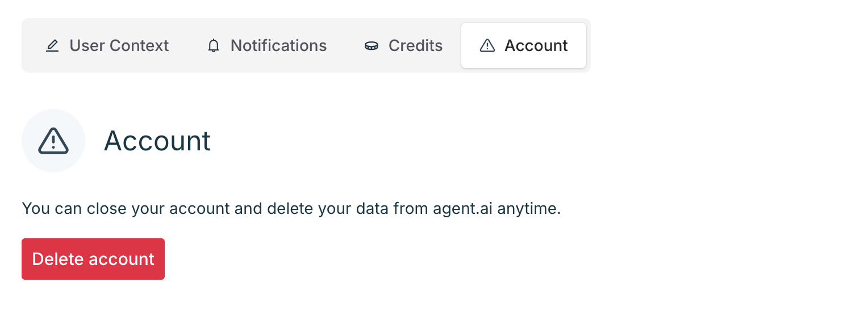The height and width of the screenshot is (320, 868).
Task: Click the bell icon beside Notifications
Action: click(214, 46)
